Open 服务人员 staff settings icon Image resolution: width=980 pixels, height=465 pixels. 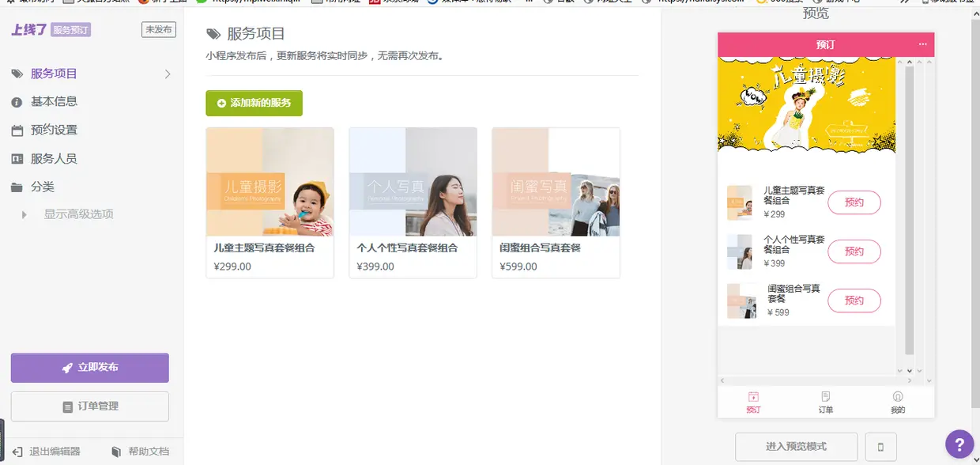pos(17,158)
